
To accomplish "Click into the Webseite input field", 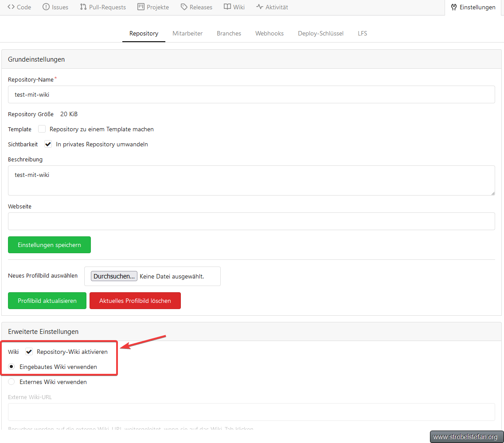I will 251,221.
